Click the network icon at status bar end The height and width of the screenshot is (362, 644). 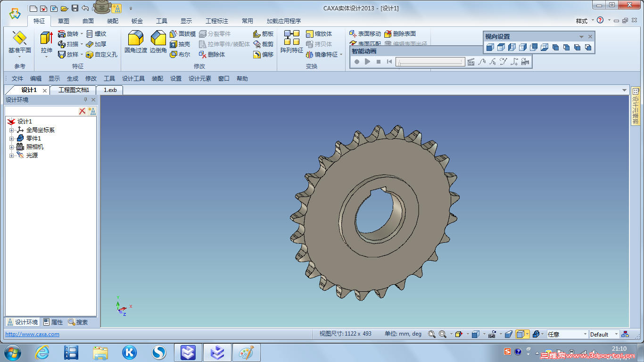click(x=626, y=334)
